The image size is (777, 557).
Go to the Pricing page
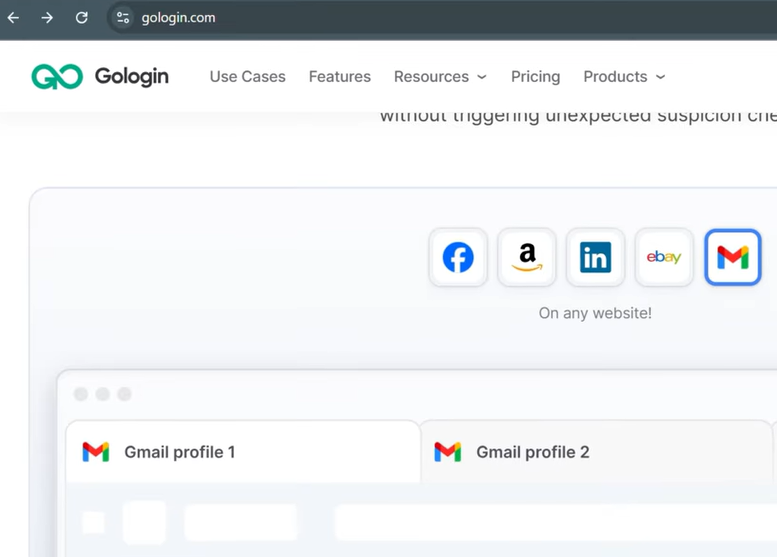click(535, 77)
